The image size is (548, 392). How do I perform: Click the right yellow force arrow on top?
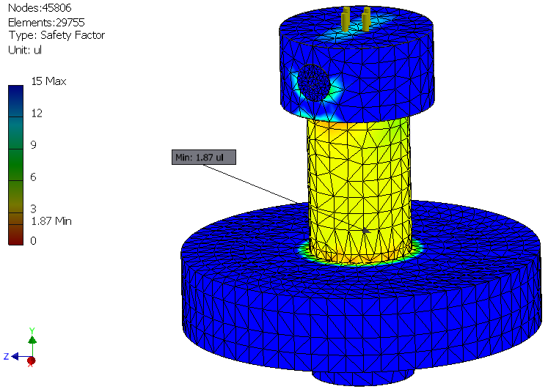366,19
